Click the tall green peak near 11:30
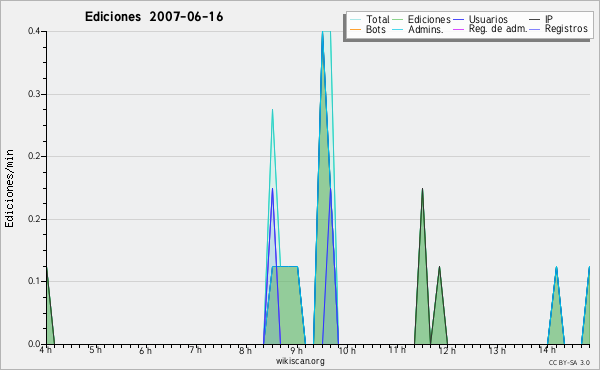The height and width of the screenshot is (370, 600). click(422, 268)
